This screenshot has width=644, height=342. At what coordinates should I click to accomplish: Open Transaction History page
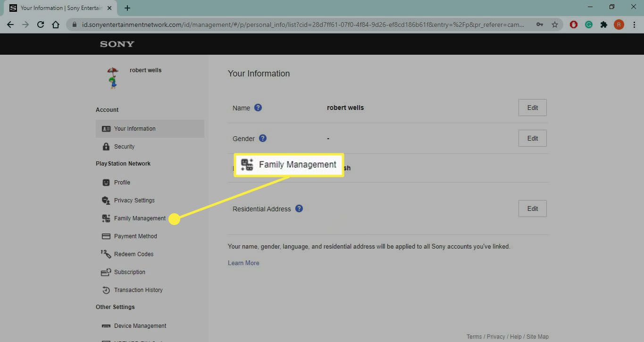tap(138, 290)
